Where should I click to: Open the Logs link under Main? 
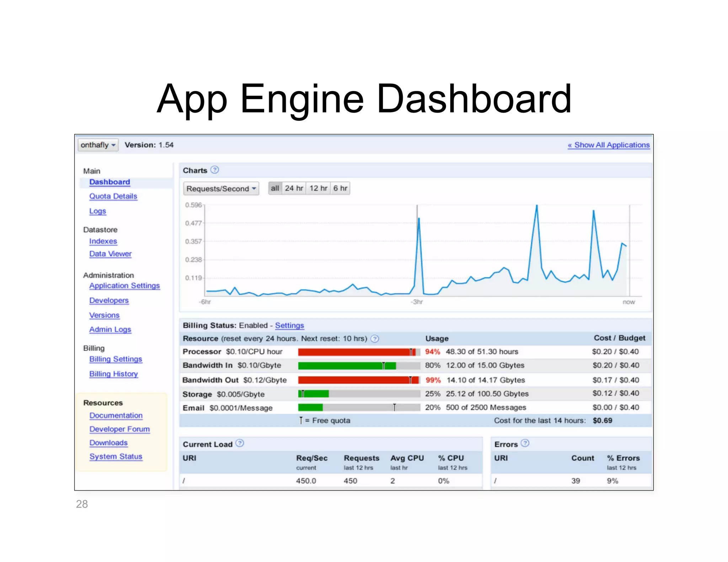[97, 211]
